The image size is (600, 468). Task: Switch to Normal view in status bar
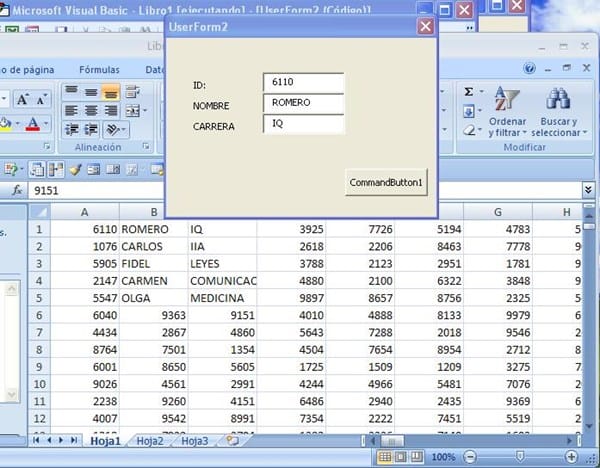(x=385, y=457)
